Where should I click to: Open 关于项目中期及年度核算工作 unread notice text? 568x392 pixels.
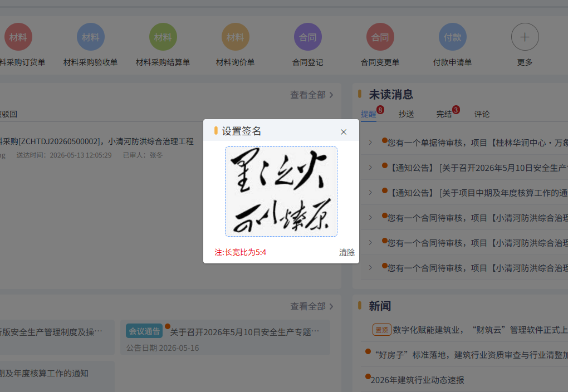(x=478, y=193)
